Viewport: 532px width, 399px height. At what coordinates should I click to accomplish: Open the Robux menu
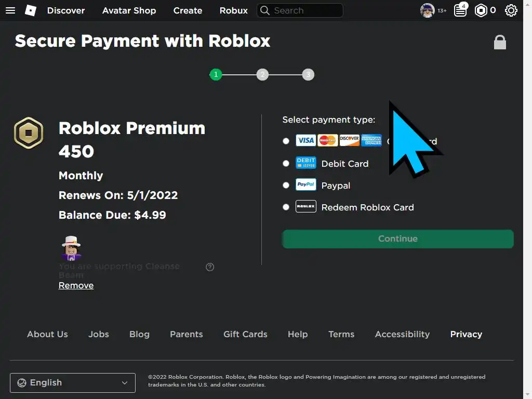point(233,10)
